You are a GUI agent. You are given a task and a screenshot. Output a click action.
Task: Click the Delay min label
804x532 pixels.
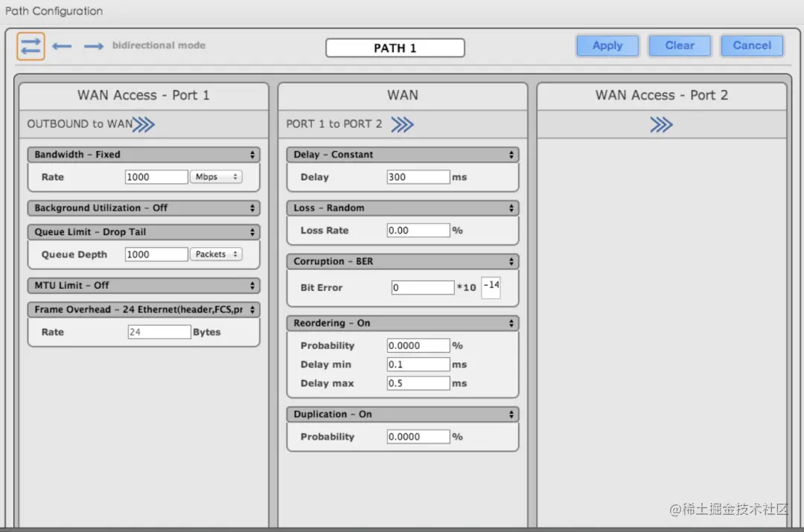326,365
